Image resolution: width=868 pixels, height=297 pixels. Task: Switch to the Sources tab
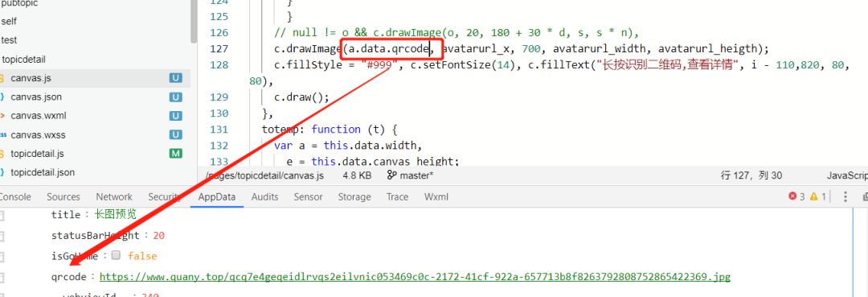pos(63,196)
